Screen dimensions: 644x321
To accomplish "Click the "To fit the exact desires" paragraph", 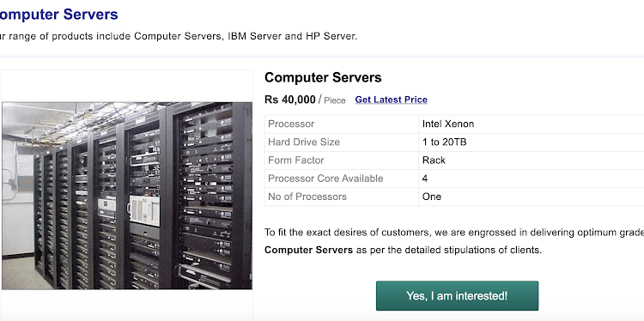I will (454, 241).
